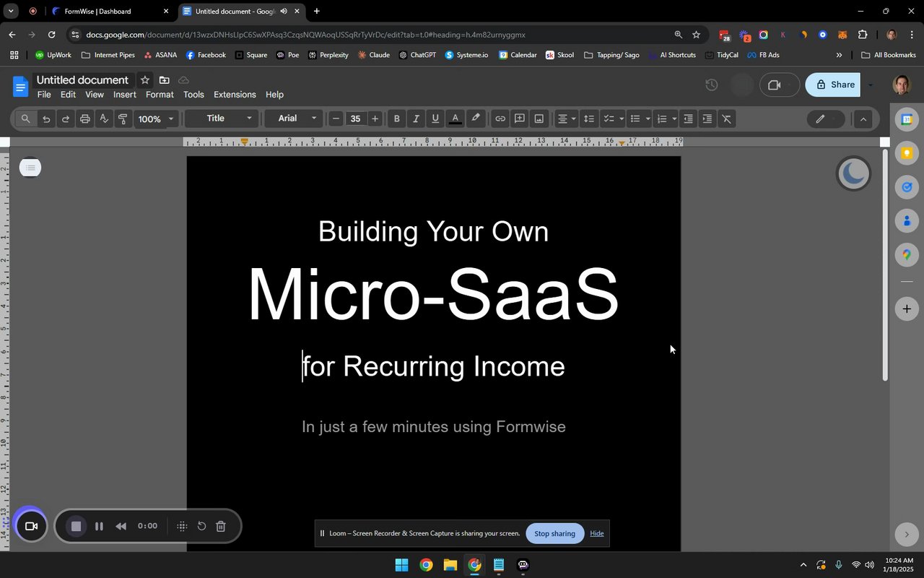Viewport: 924px width, 578px height.
Task: Click the Insert image icon
Action: (x=539, y=119)
